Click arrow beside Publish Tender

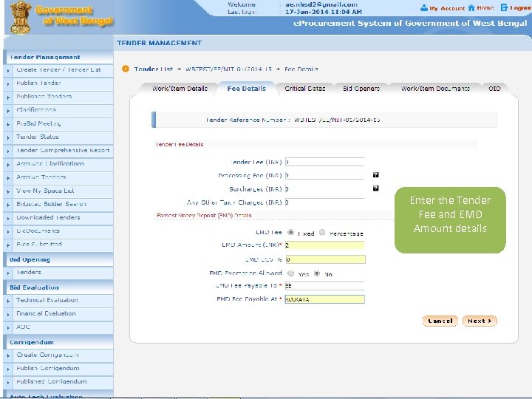point(8,84)
